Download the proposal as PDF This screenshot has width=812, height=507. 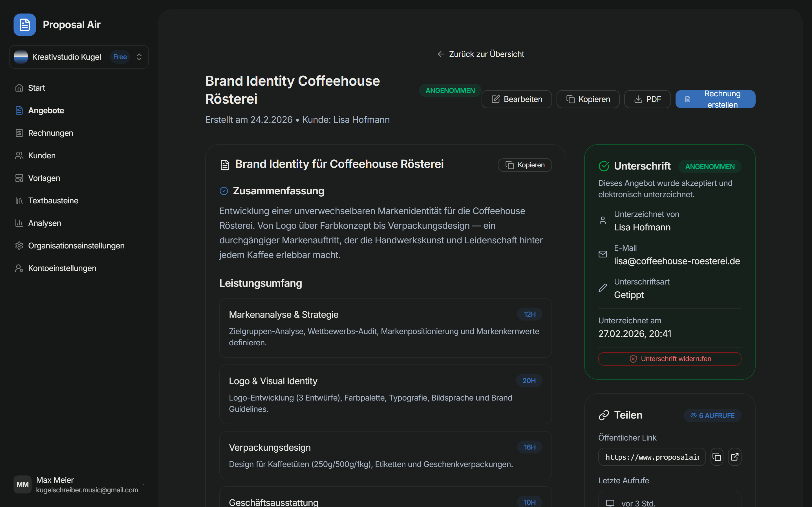pos(647,99)
